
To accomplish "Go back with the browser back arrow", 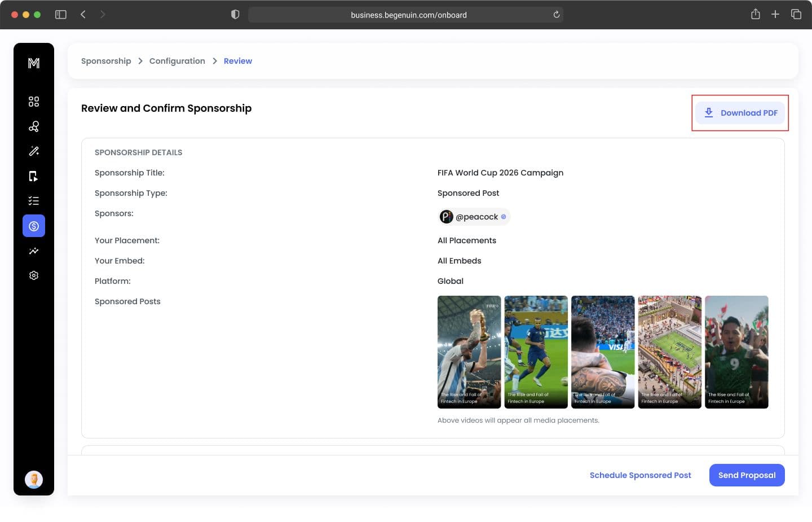I will click(x=83, y=15).
